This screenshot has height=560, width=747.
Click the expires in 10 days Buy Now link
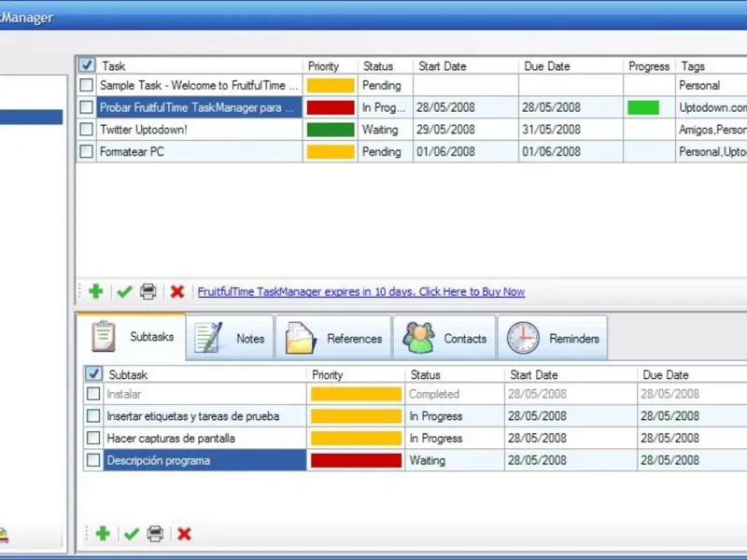(x=361, y=291)
